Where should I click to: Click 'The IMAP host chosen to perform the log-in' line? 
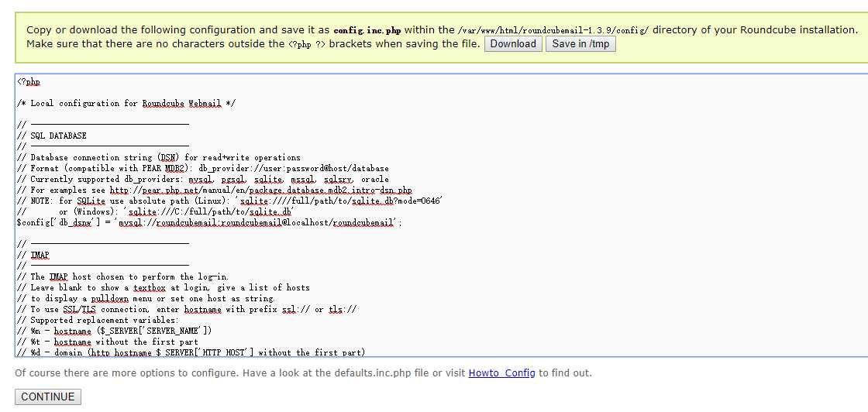123,276
